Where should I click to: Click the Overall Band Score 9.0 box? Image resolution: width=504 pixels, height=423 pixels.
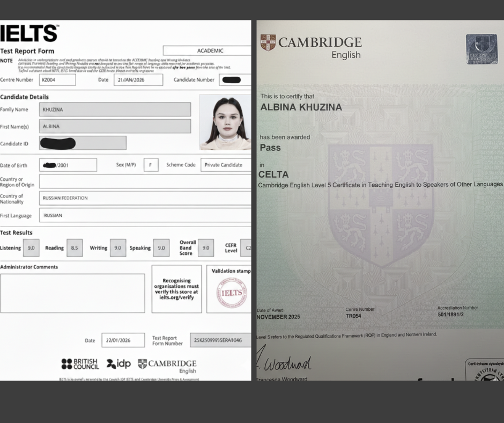[x=206, y=248]
